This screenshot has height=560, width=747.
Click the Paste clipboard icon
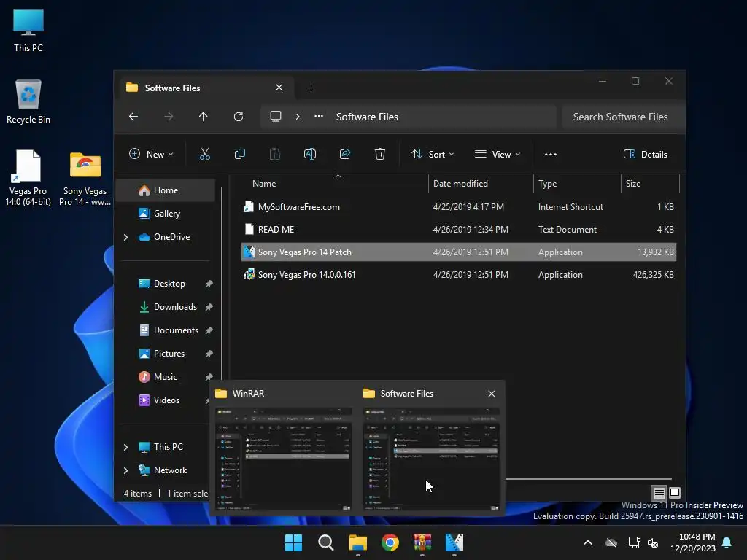tap(275, 154)
